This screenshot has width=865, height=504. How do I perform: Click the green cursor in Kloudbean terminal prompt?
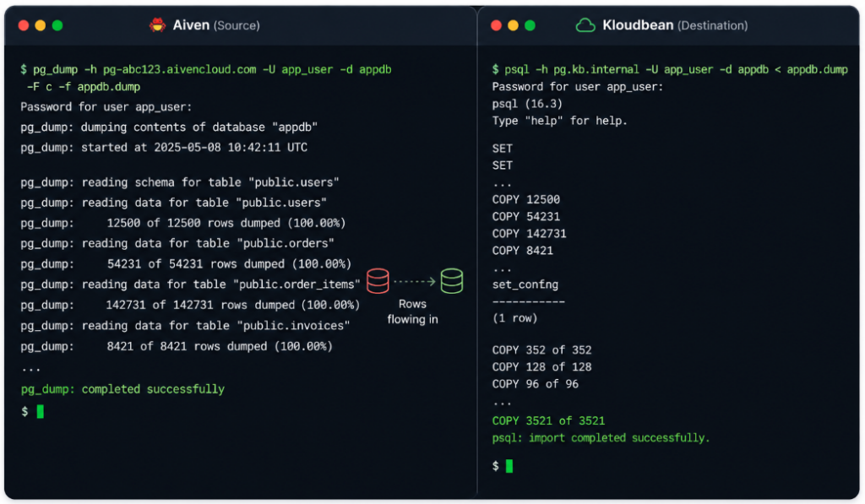pyautogui.click(x=509, y=466)
